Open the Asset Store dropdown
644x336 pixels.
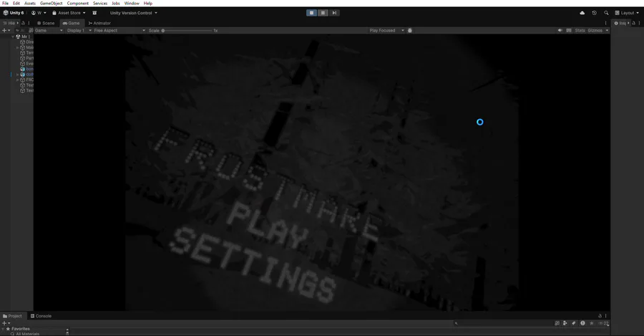coord(69,13)
